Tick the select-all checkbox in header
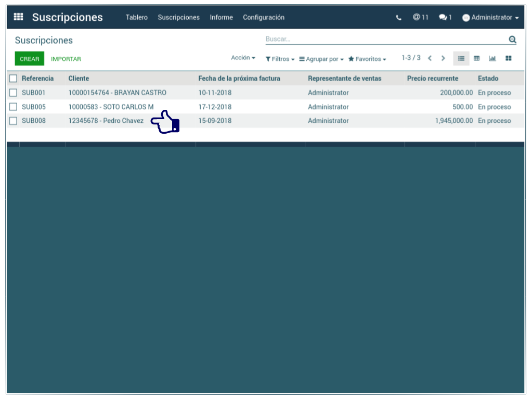The width and height of the screenshot is (532, 399). tap(13, 79)
